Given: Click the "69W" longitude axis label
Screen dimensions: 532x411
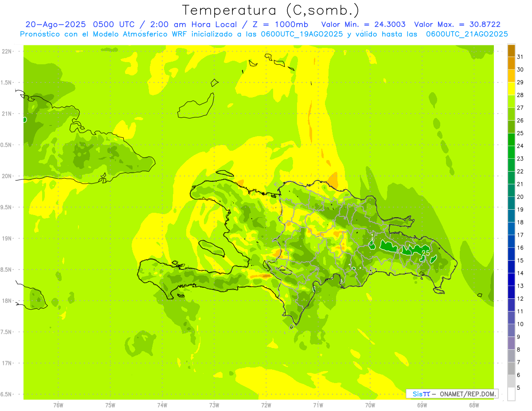Looking at the screenshot, I should pos(422,405).
